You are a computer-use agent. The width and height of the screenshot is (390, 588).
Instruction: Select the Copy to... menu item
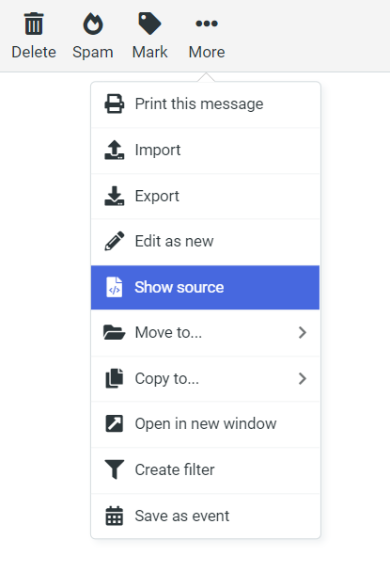click(x=205, y=378)
